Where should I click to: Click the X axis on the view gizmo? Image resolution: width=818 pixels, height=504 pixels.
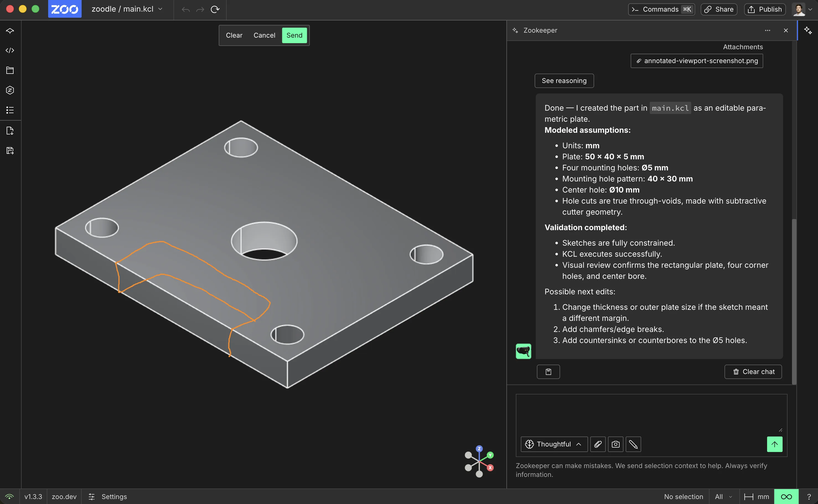click(x=490, y=468)
